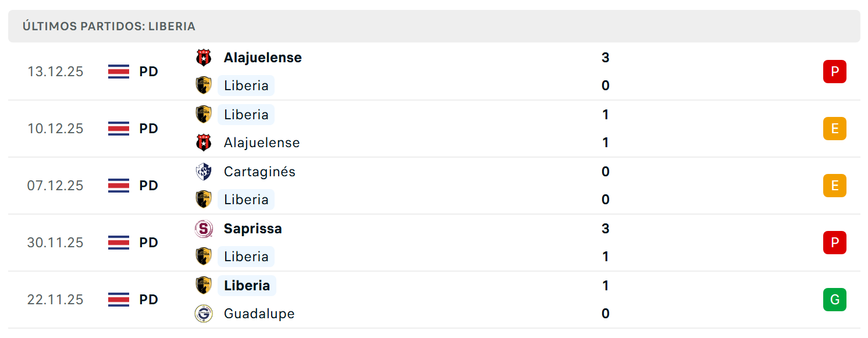Click the Guadalupe team crest
The height and width of the screenshot is (338, 868).
pyautogui.click(x=204, y=314)
